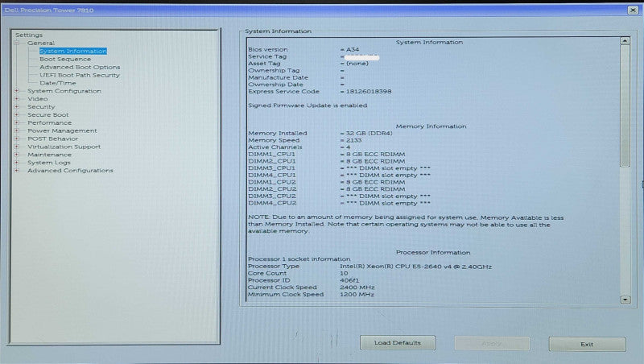Expand the Video node
This screenshot has width=644, height=364.
[x=17, y=98]
